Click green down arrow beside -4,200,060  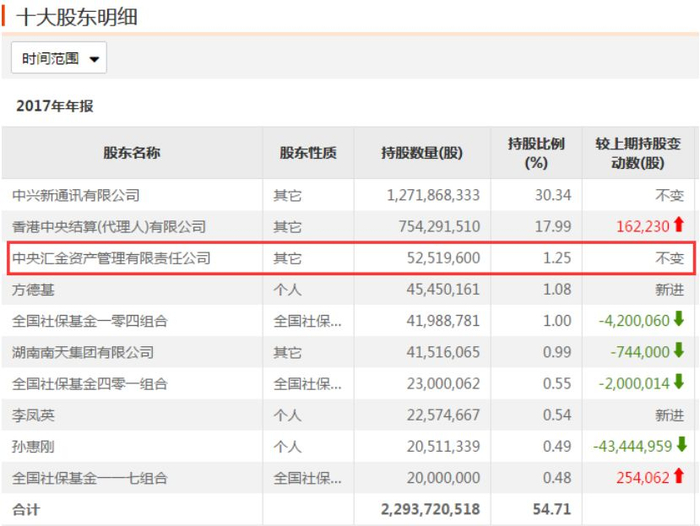tap(679, 319)
